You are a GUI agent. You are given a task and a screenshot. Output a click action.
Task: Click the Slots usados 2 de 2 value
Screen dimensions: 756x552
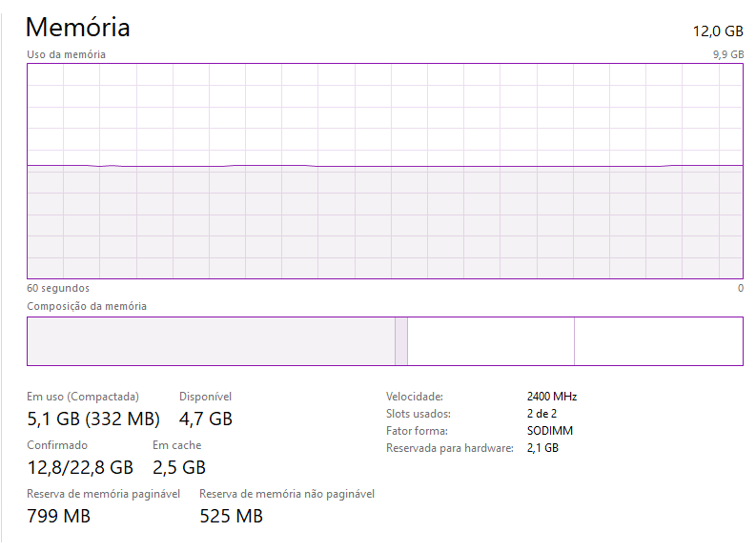click(541, 414)
